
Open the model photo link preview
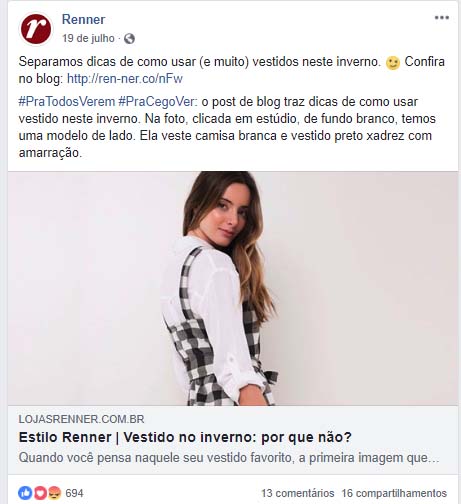tap(233, 288)
